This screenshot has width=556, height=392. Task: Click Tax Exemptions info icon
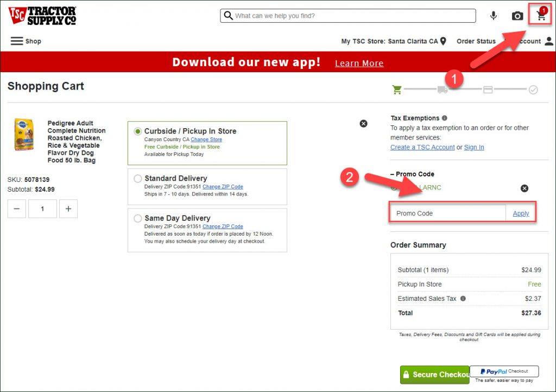click(445, 118)
